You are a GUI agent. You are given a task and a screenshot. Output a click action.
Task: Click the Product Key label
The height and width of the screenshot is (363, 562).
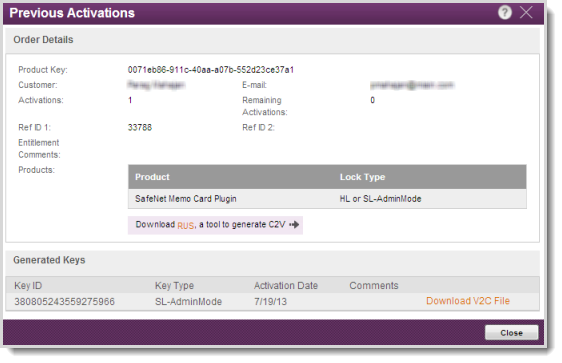[43, 70]
